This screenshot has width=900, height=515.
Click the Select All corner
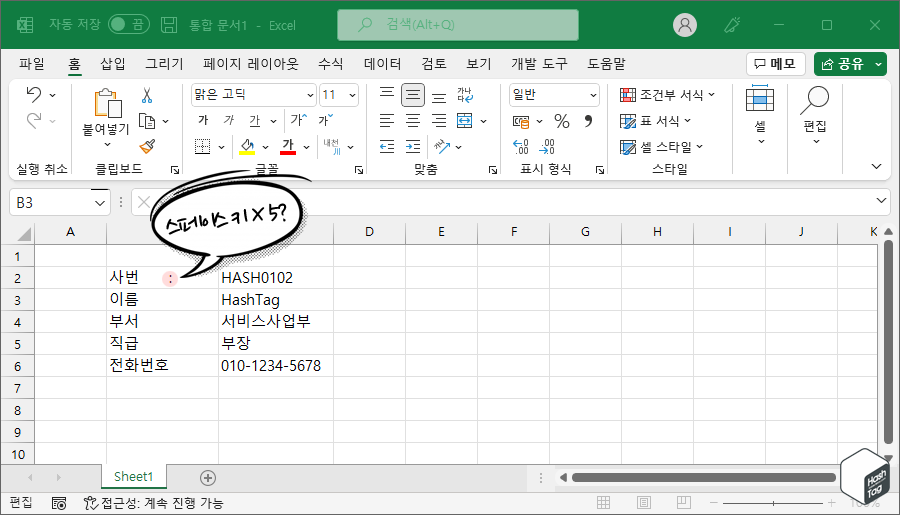click(x=24, y=233)
